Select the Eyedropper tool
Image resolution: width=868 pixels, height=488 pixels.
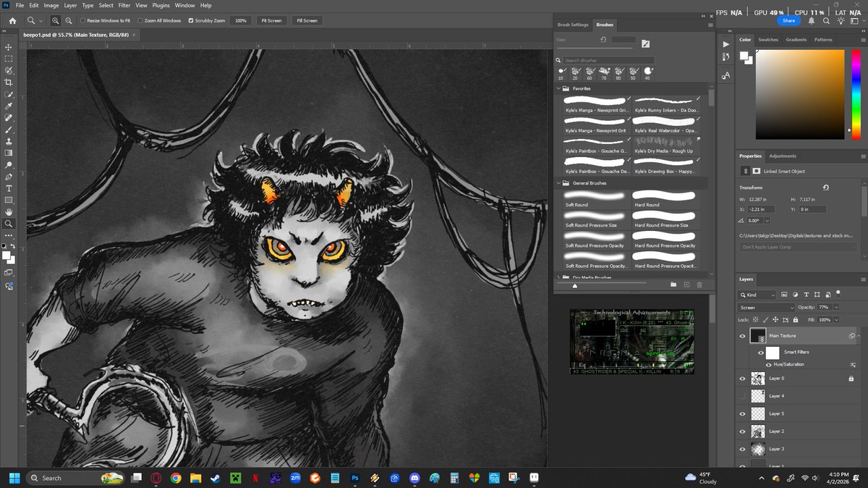(x=9, y=106)
